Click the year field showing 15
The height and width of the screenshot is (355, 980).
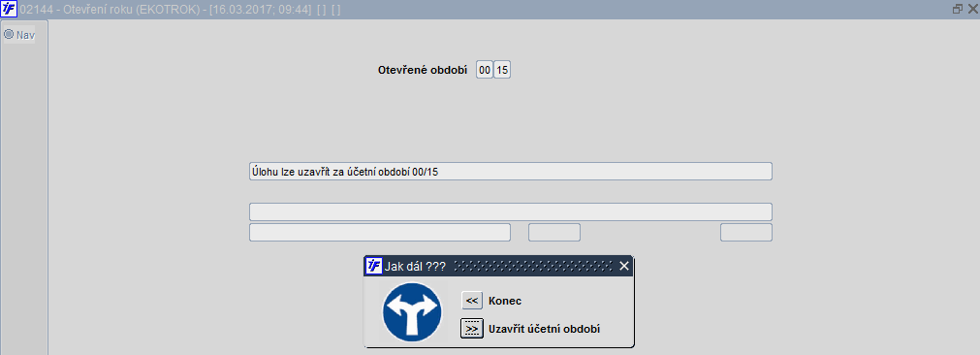tap(502, 70)
